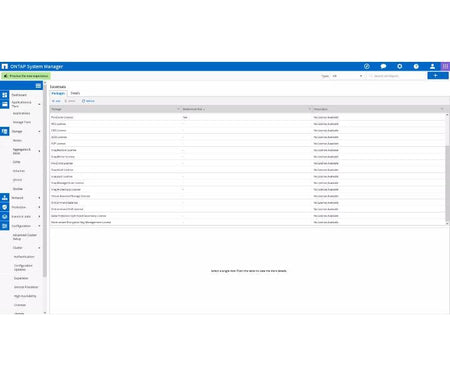Open the Description column filter icon

(x=442, y=109)
